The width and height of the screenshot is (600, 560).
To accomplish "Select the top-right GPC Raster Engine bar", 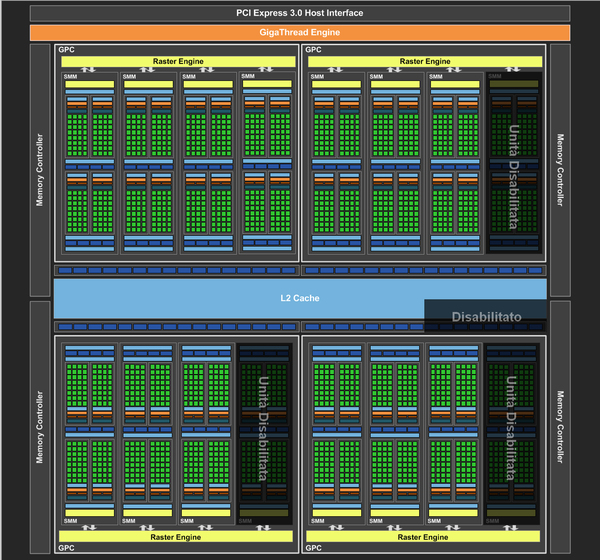I will pyautogui.click(x=425, y=61).
